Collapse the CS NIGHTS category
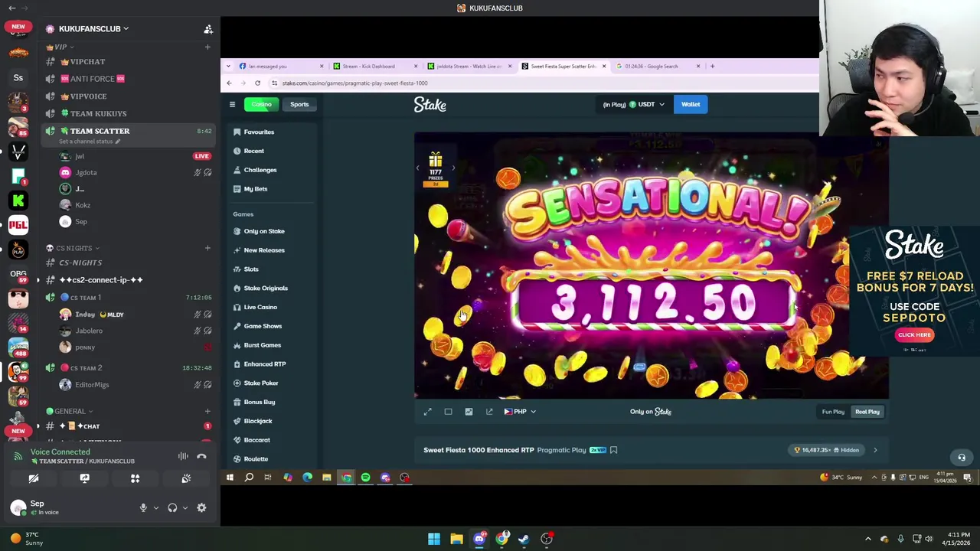 pyautogui.click(x=73, y=248)
